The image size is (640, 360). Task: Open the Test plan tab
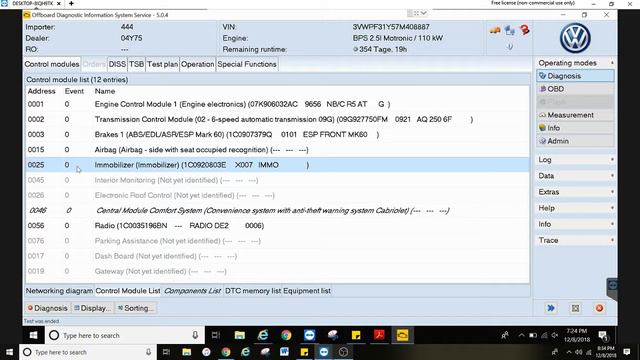click(162, 64)
